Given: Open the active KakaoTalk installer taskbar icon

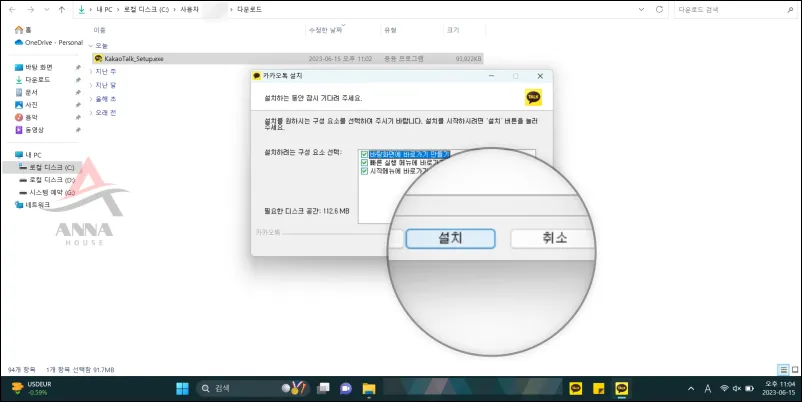Looking at the screenshot, I should [x=621, y=389].
